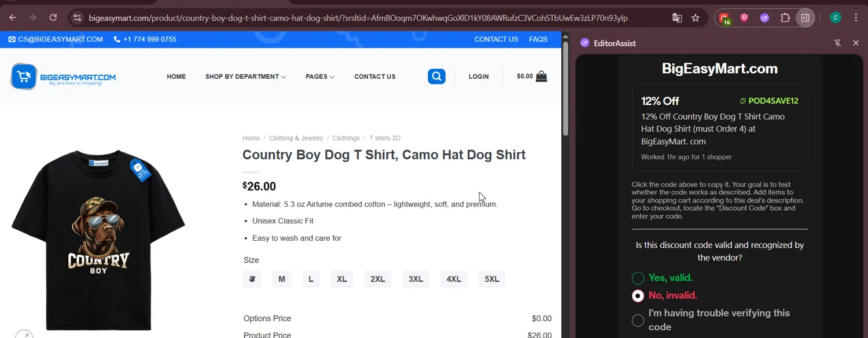
Task: Click the translate page icon
Action: (677, 18)
